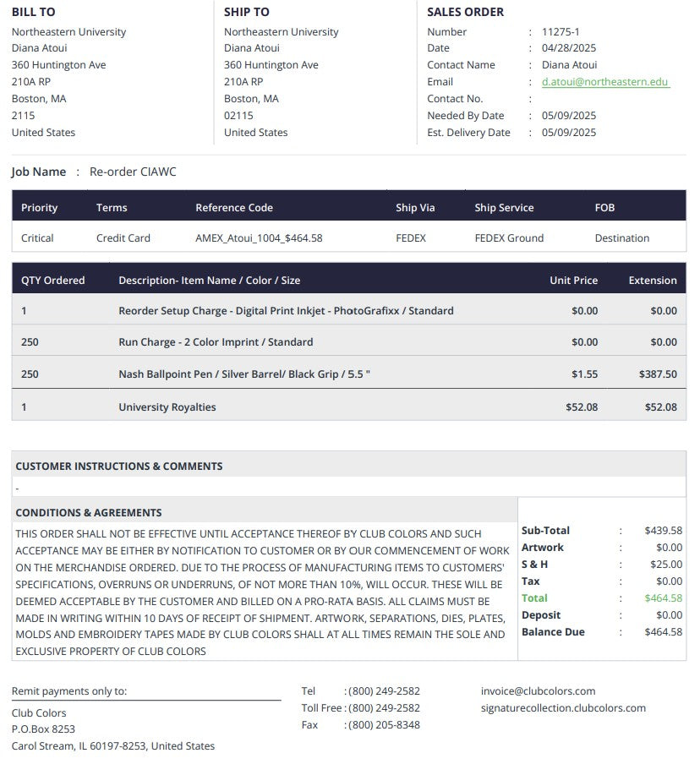This screenshot has width=700, height=764.
Task: Select the sales order number 11275-1
Action: 561,31
